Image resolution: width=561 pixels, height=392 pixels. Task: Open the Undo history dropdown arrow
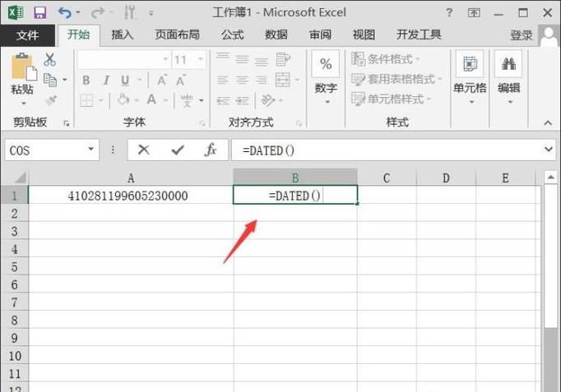78,13
